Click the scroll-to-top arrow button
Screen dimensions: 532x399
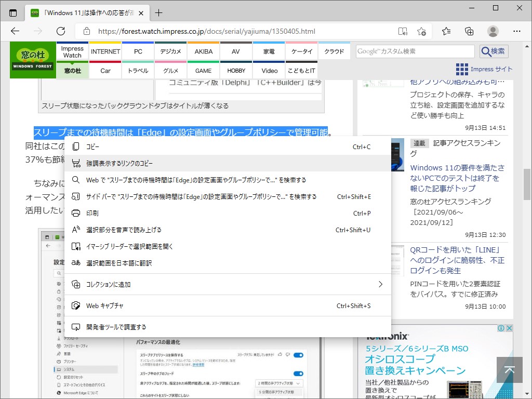510,370
